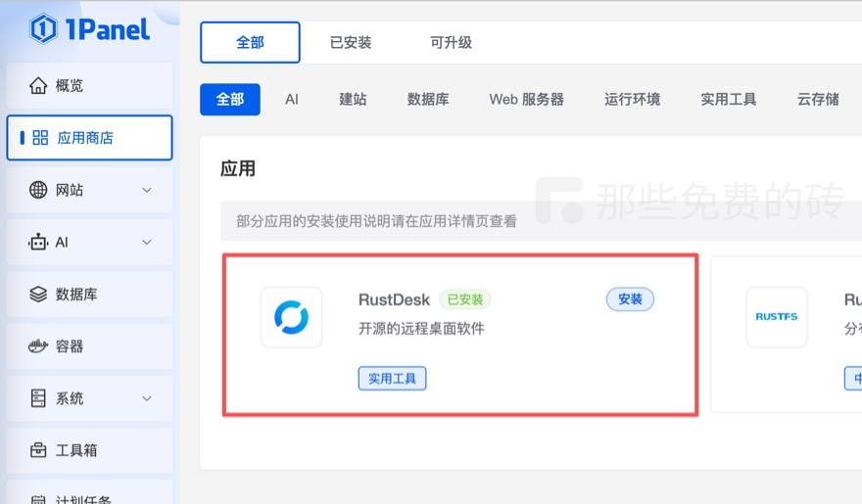Filter apps by 数据库 category
The height and width of the screenshot is (504, 862).
pos(428,100)
